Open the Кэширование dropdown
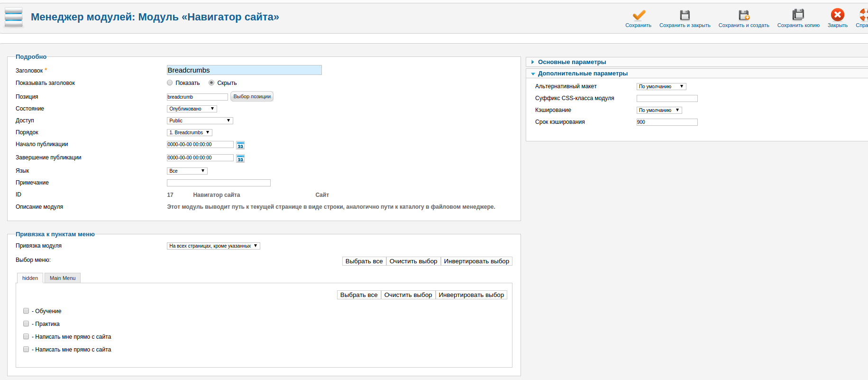 coord(659,110)
